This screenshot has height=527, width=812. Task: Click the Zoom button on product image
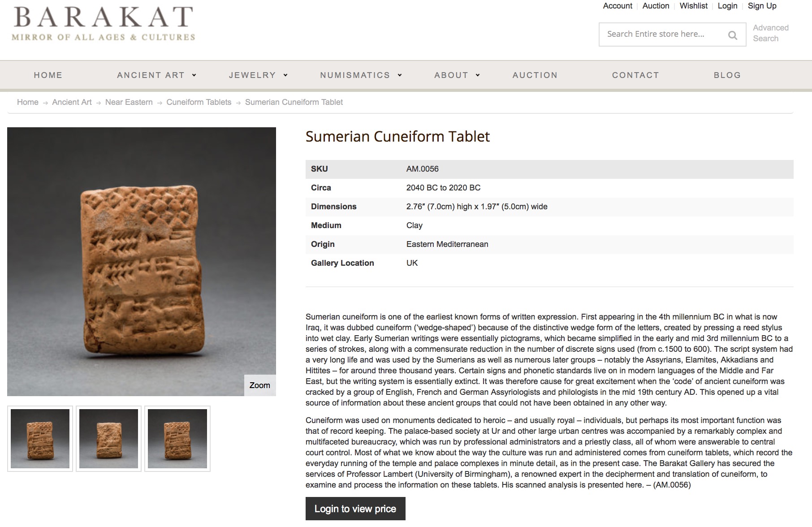pyautogui.click(x=260, y=385)
